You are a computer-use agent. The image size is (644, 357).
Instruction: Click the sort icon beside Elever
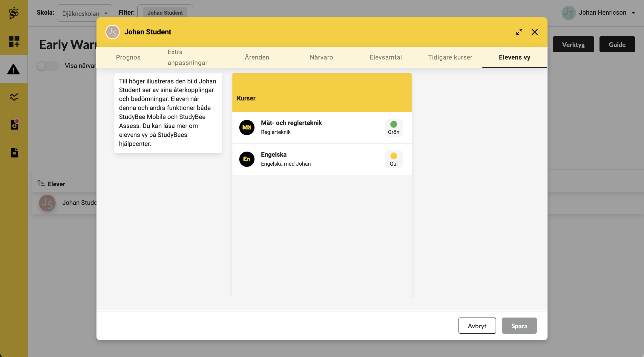pos(41,184)
